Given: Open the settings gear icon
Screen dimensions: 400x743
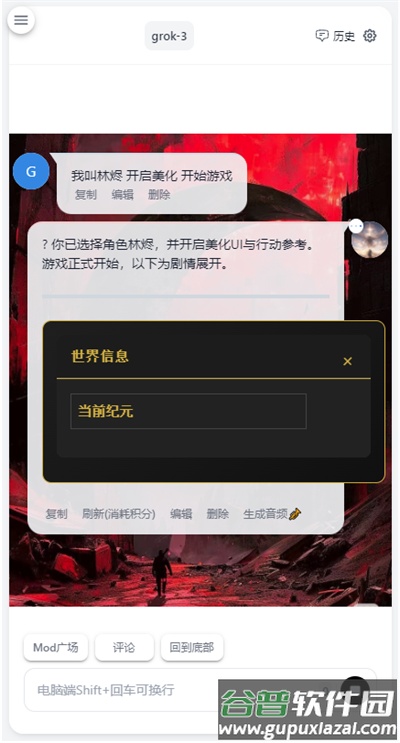Looking at the screenshot, I should pyautogui.click(x=370, y=36).
